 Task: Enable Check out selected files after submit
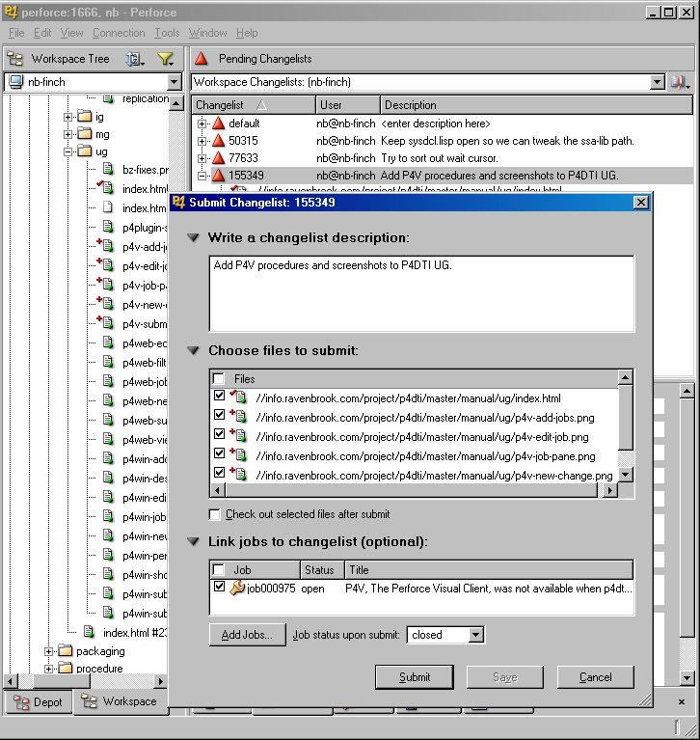click(x=215, y=514)
